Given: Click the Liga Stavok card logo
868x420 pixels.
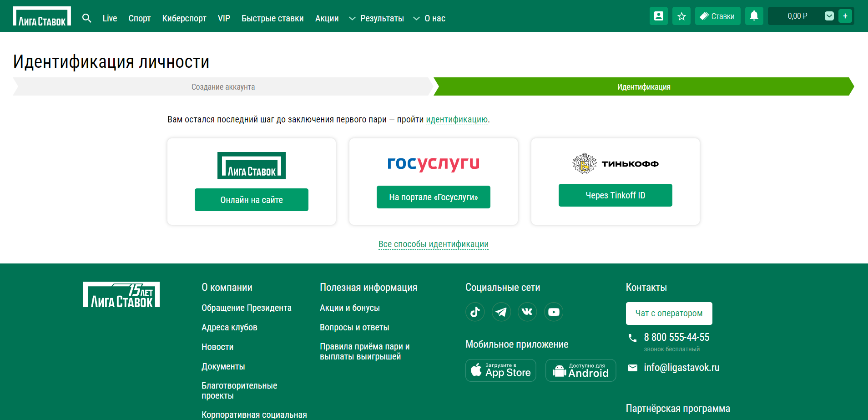Looking at the screenshot, I should tap(252, 166).
